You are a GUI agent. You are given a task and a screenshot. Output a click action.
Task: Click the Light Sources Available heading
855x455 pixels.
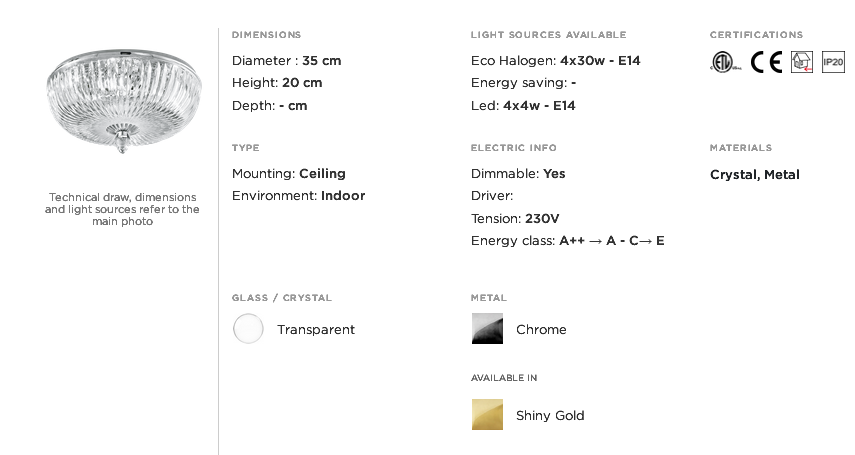click(548, 35)
